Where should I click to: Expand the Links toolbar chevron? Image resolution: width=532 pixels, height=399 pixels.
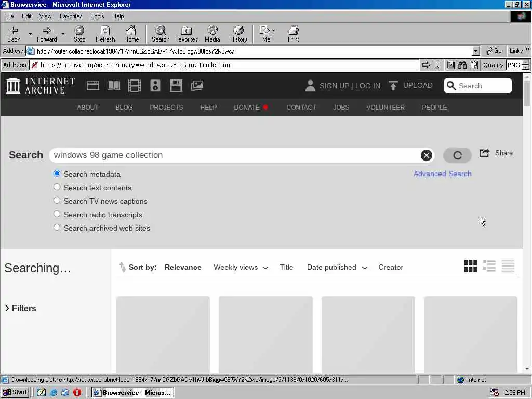[528, 49]
